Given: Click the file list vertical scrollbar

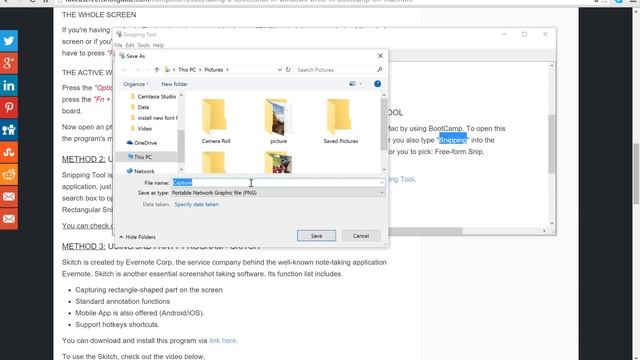Looking at the screenshot, I should click(384, 124).
